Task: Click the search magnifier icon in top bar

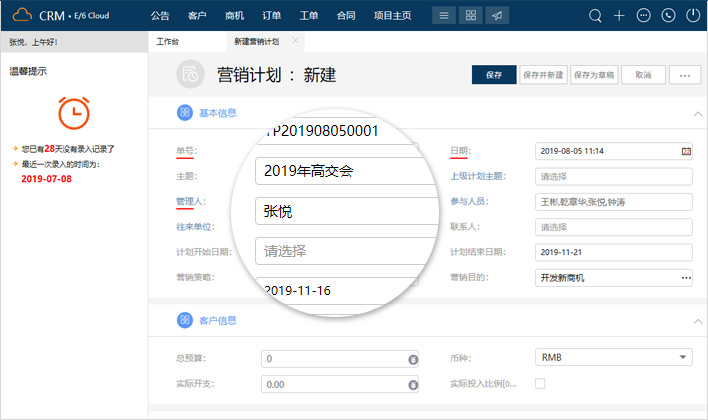Action: [x=596, y=16]
